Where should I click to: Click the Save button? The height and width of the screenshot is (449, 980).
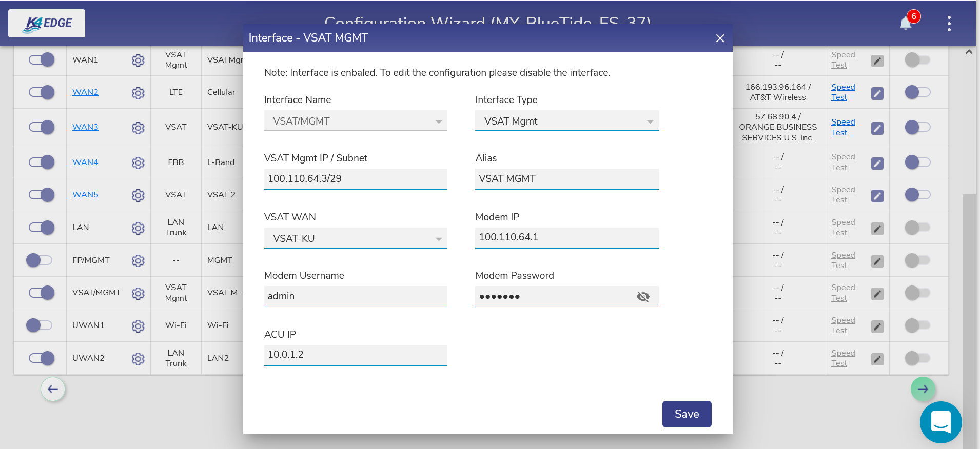coord(687,414)
